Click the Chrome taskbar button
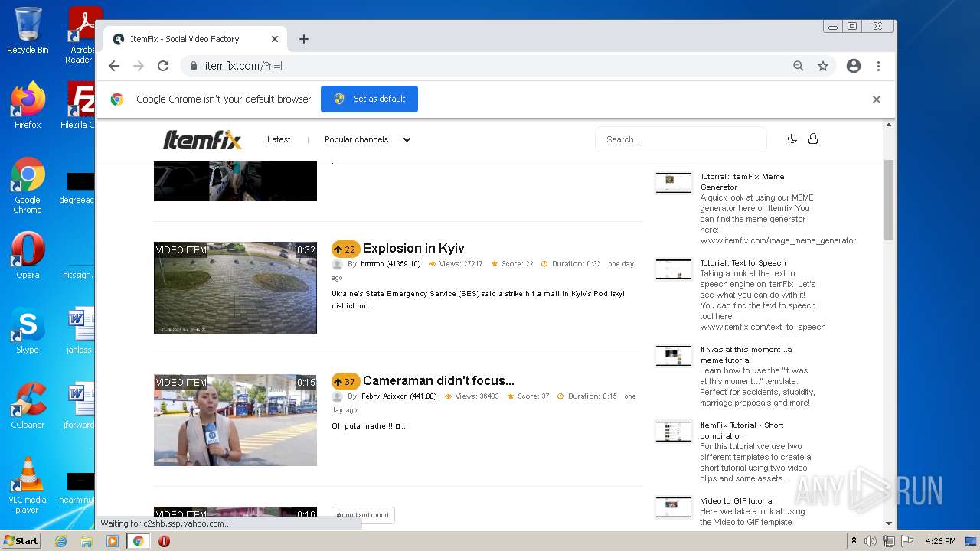 point(139,541)
